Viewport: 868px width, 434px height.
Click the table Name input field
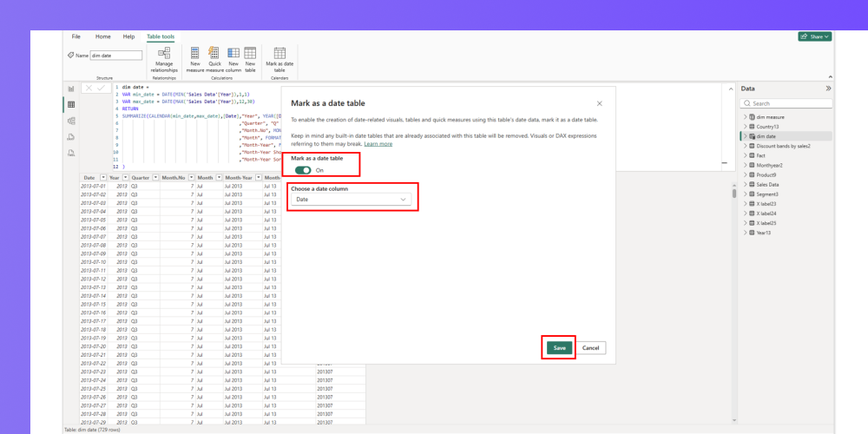tap(115, 56)
